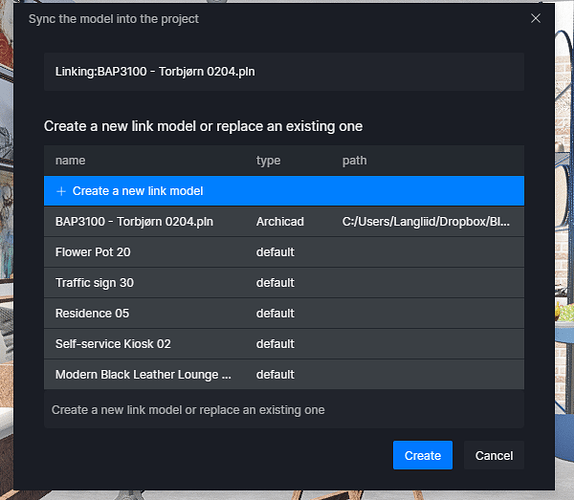The image size is (574, 500).
Task: Click the path column header
Action: point(354,161)
